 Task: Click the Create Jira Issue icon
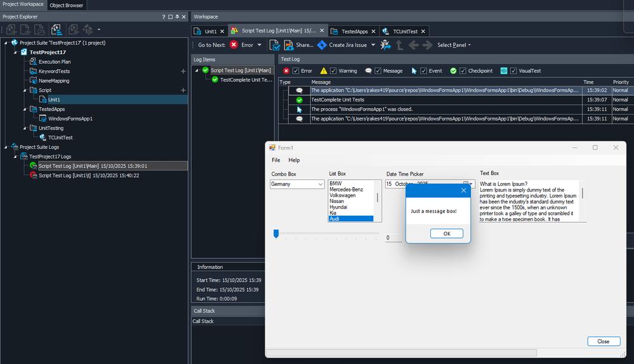[322, 45]
